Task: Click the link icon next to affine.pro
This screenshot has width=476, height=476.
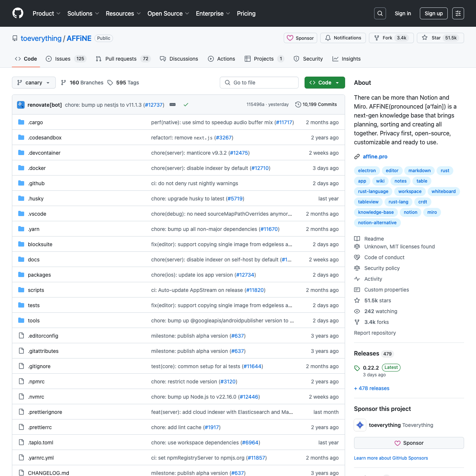Action: point(357,157)
